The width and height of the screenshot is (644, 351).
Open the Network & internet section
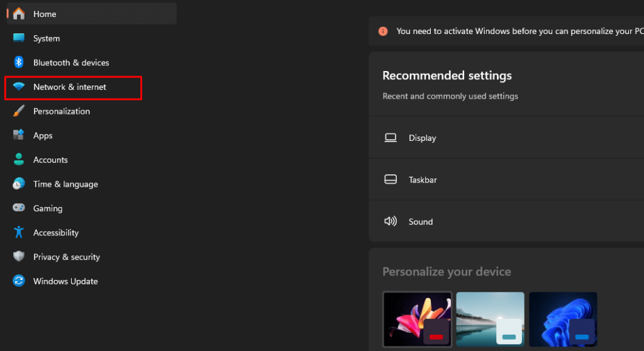click(70, 87)
